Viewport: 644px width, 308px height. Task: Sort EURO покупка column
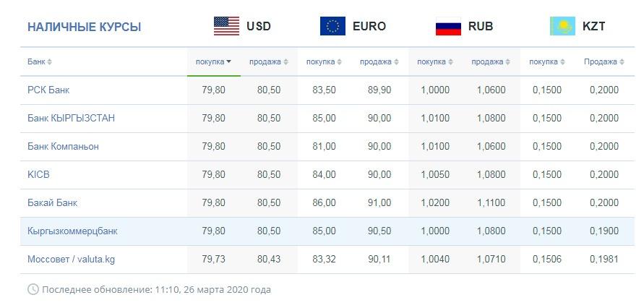pos(339,62)
